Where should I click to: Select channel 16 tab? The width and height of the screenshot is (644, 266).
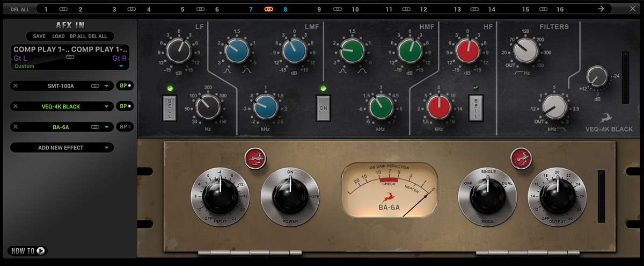click(x=560, y=9)
